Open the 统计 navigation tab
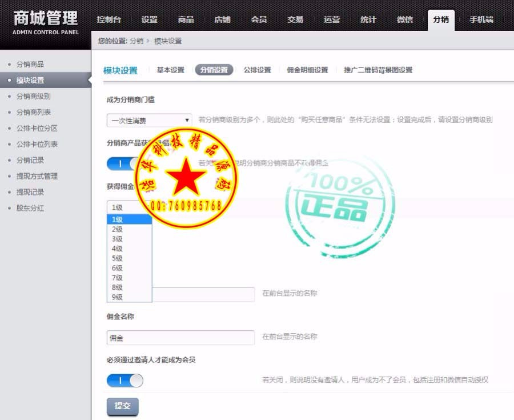Image resolution: width=514 pixels, height=420 pixels. [x=368, y=19]
